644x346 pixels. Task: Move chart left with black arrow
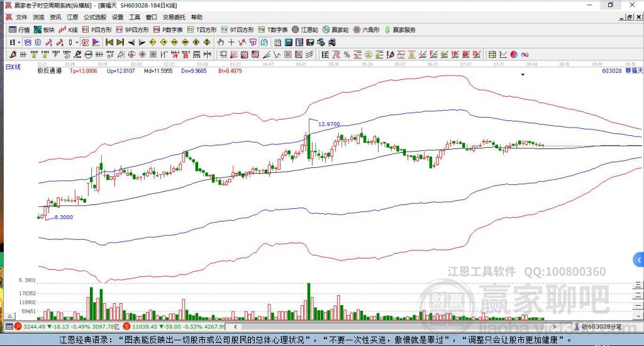pos(131,42)
